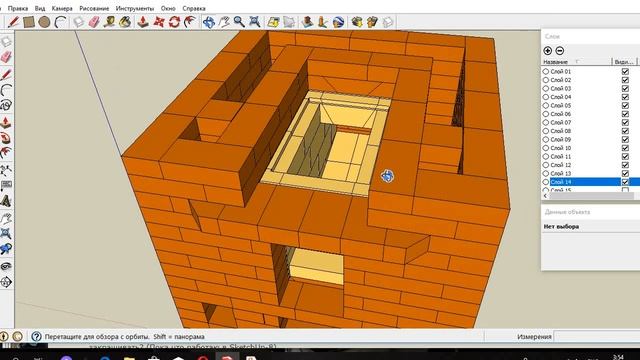Viewport: 640px width, 360px height.
Task: Hide Слой 13 via its checkbox
Action: [625, 173]
